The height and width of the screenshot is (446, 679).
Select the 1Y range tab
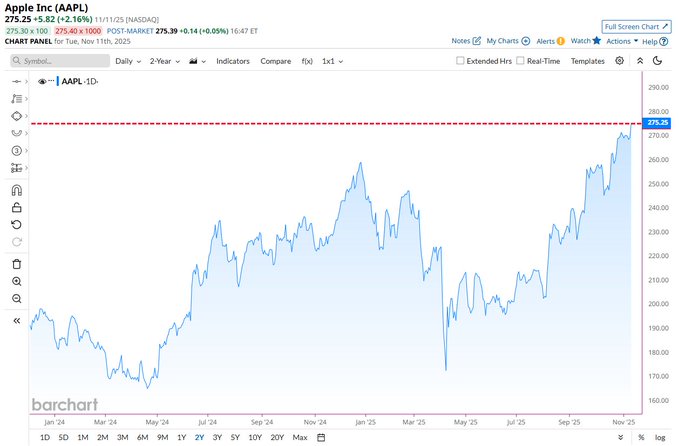click(x=181, y=437)
